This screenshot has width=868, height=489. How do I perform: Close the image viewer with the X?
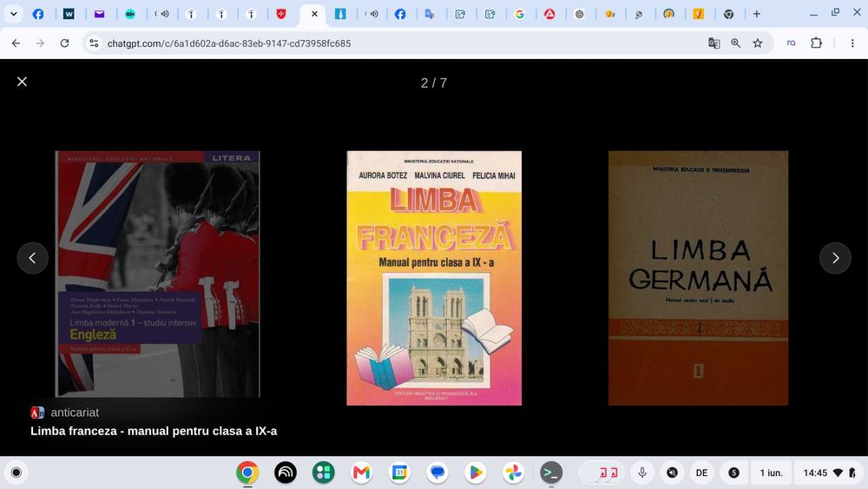click(x=23, y=82)
